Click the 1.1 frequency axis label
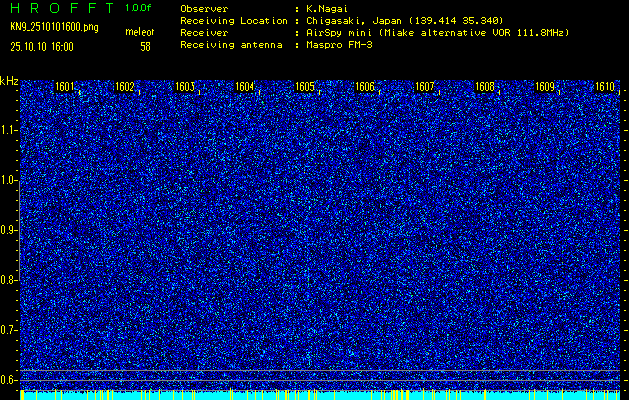The image size is (629, 400). [x=9, y=130]
